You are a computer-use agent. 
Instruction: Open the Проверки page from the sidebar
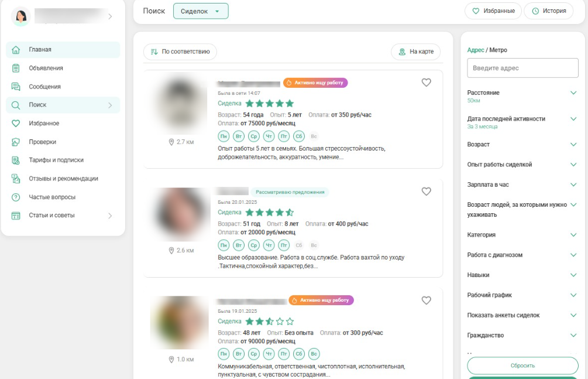[x=50, y=142]
